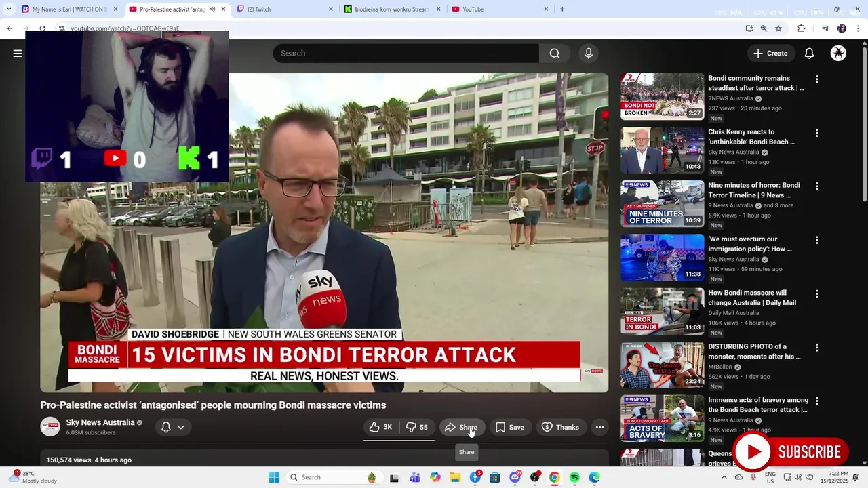The image size is (868, 488).
Task: Open tab search dropdown at window corner
Action: point(9,9)
